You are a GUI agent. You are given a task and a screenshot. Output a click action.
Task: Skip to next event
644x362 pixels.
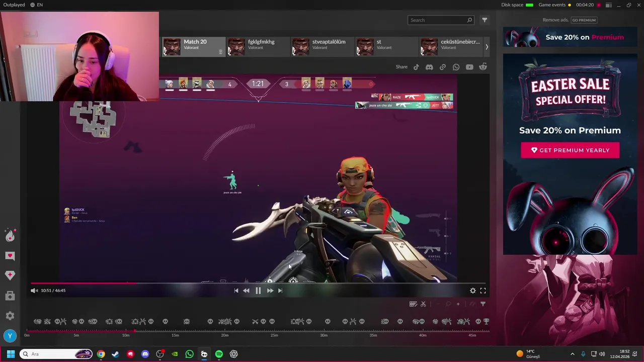(x=280, y=291)
